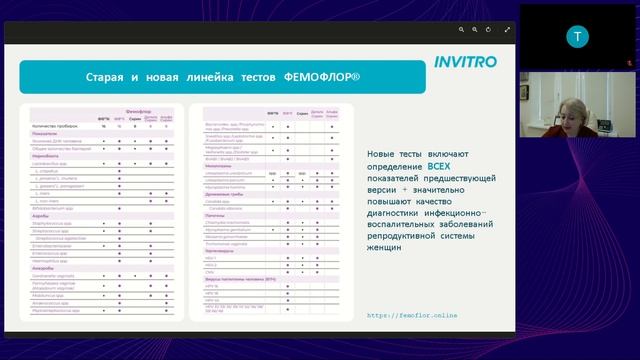Image resolution: width=640 pixels, height=360 pixels.
Task: Click the INVITRO logo on the slide
Action: (x=465, y=62)
